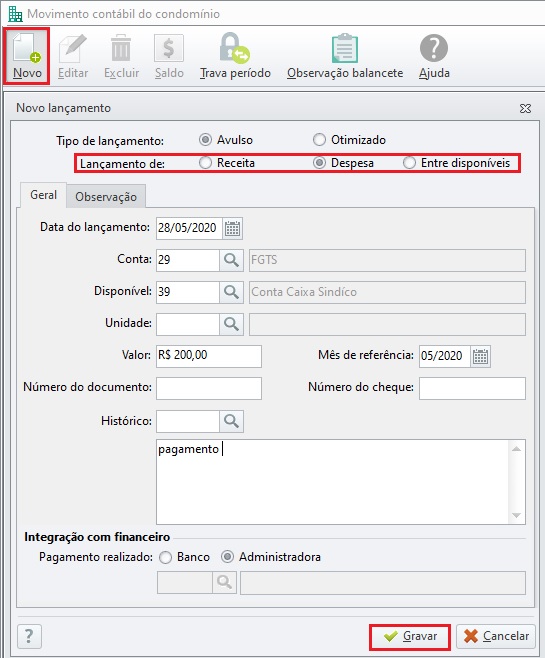545x658 pixels.
Task: Click the Ajuda question mark icon
Action: [434, 48]
